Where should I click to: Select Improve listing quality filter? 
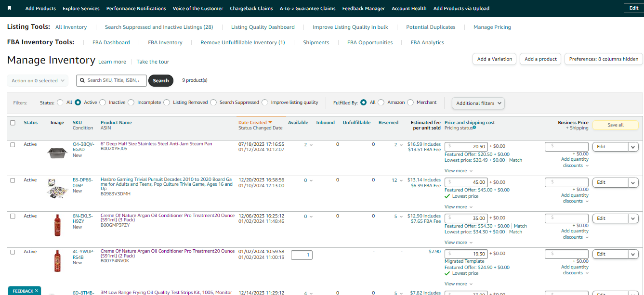265,103
